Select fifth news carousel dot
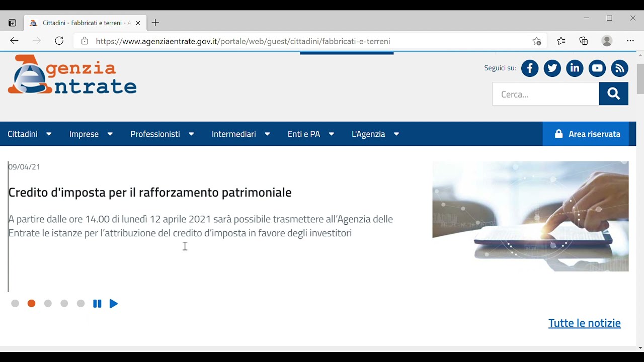The height and width of the screenshot is (362, 644). pyautogui.click(x=80, y=304)
